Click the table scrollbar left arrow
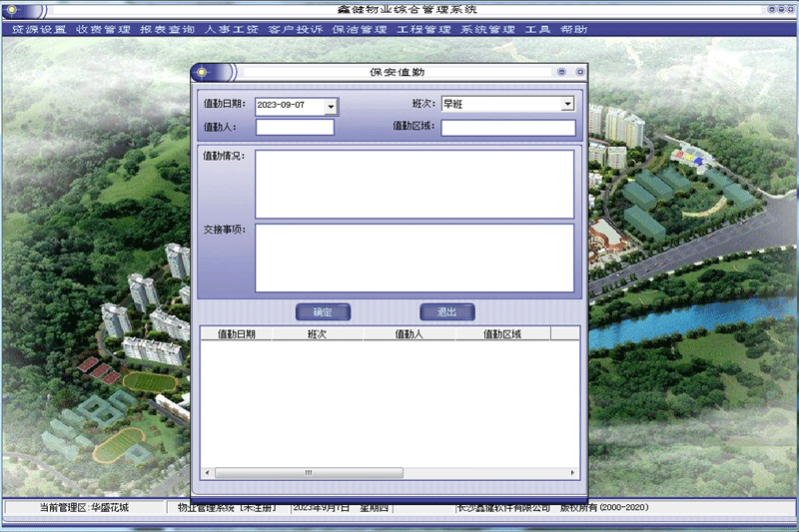This screenshot has height=532, width=799. [207, 473]
